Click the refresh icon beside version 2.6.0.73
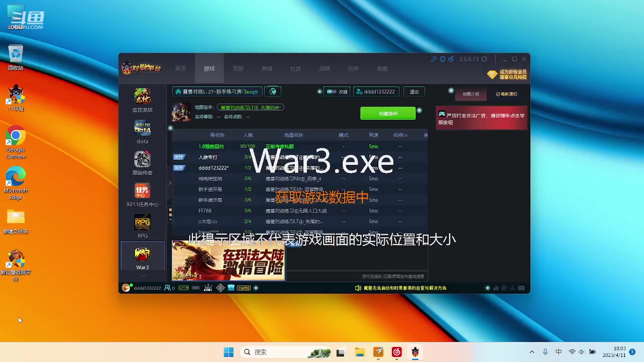The height and width of the screenshot is (362, 644). click(484, 59)
